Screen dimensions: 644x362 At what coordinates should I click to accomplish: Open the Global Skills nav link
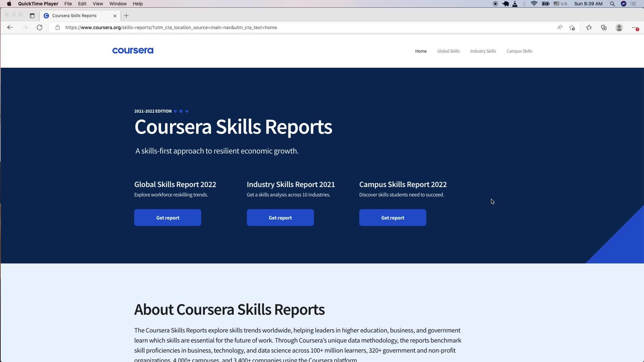pos(448,51)
